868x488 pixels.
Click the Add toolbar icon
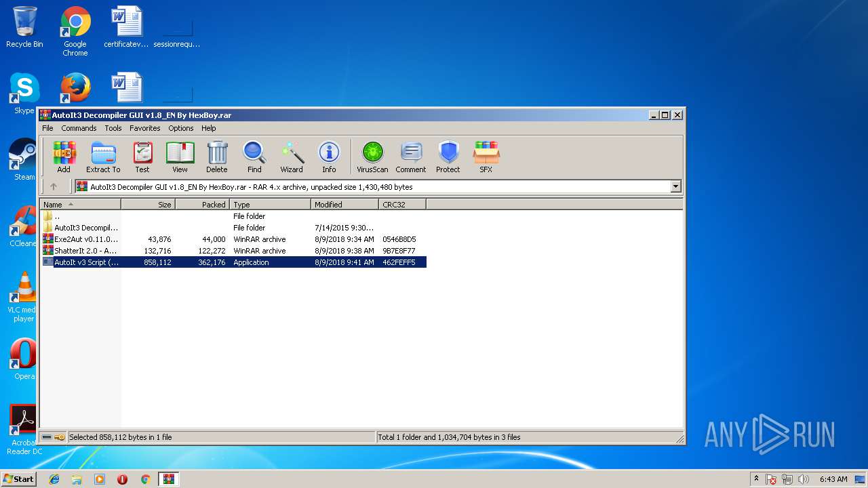64,157
